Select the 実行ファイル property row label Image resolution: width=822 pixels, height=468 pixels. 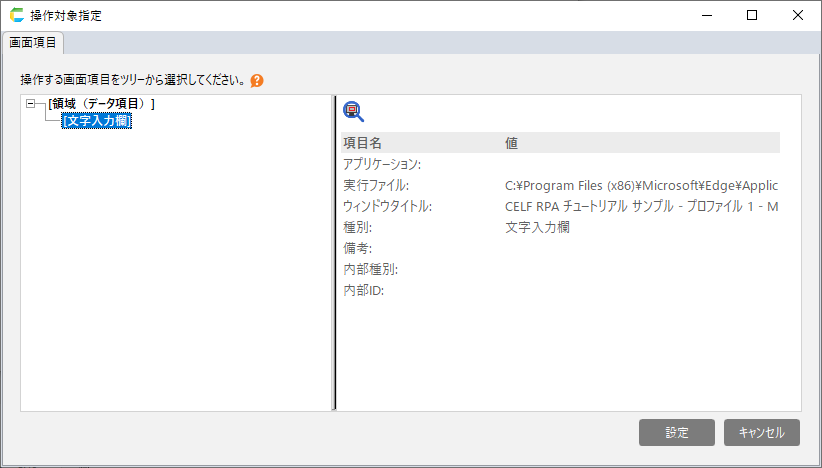click(x=376, y=185)
